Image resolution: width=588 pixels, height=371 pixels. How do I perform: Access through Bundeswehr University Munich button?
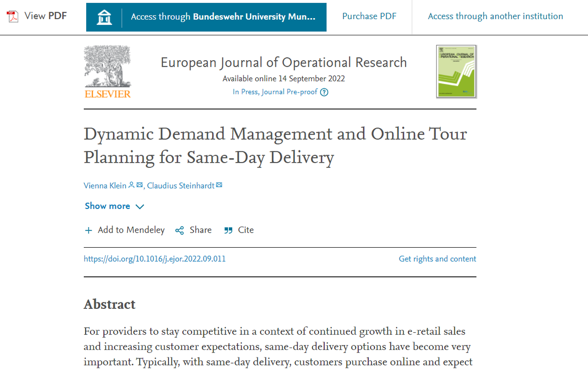(x=206, y=17)
